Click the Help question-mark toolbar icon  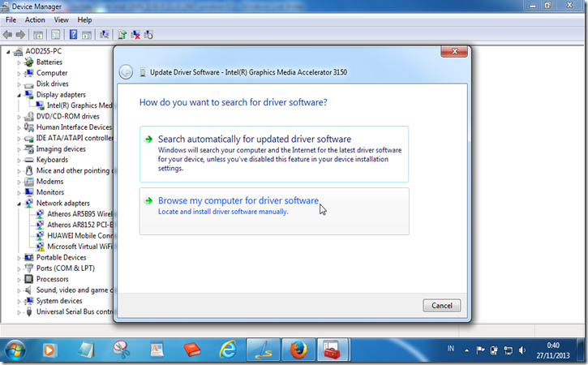[x=73, y=35]
